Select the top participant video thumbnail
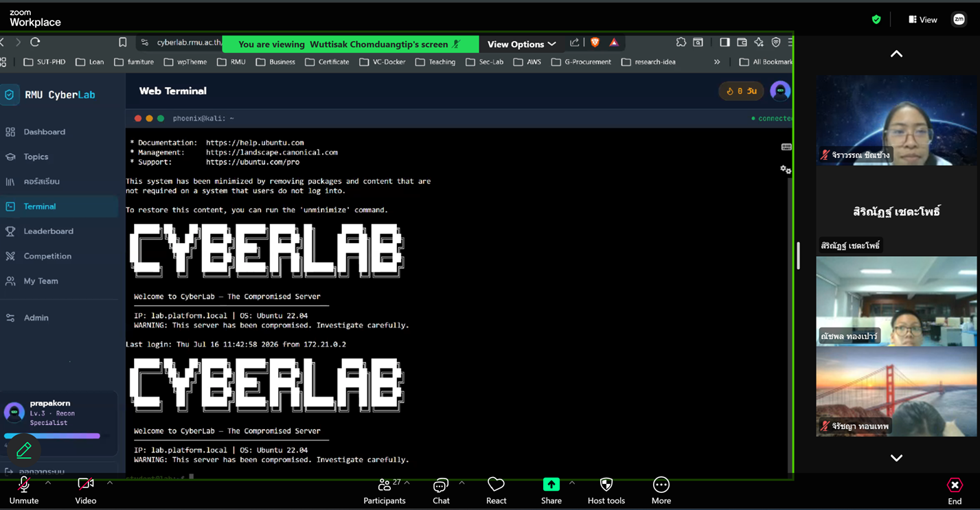980x510 pixels. [x=896, y=120]
